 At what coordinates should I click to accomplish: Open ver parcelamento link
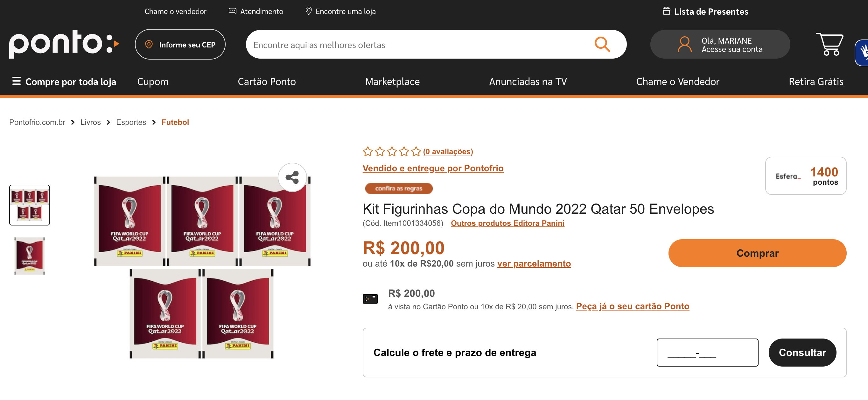pyautogui.click(x=534, y=263)
